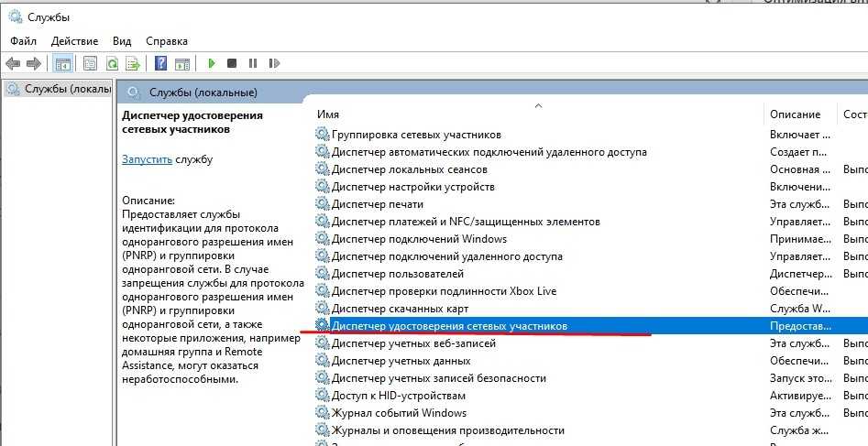
Task: Click the Export list toolbar icon
Action: (133, 63)
